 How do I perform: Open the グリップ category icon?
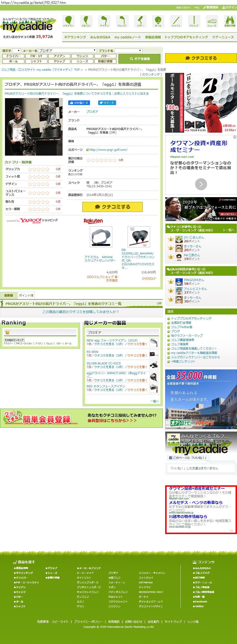click(x=194, y=21)
